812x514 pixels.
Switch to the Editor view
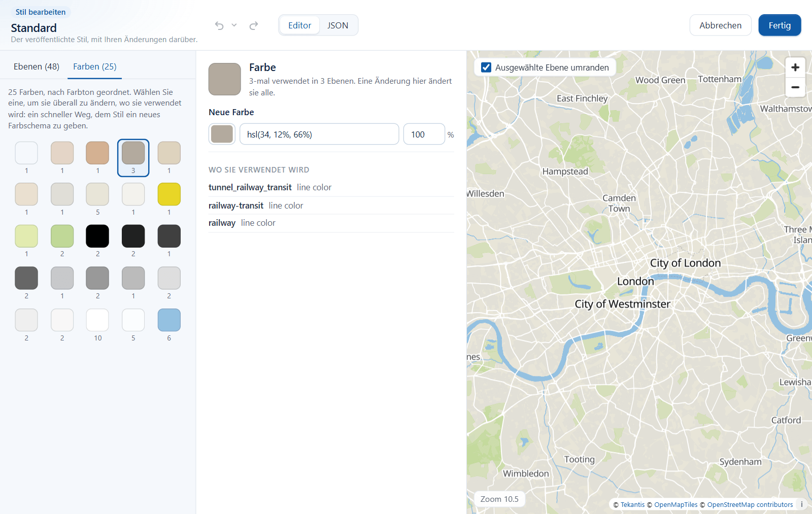coord(299,25)
